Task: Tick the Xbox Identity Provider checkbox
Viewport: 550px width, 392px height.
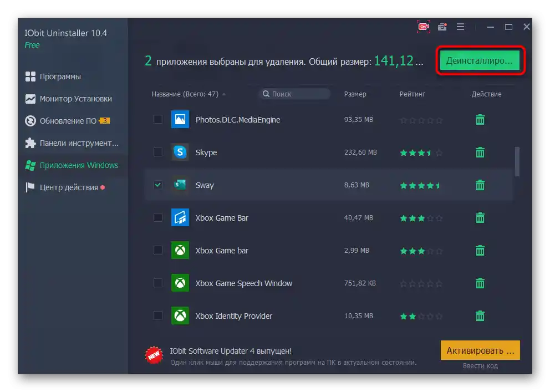Action: point(158,315)
